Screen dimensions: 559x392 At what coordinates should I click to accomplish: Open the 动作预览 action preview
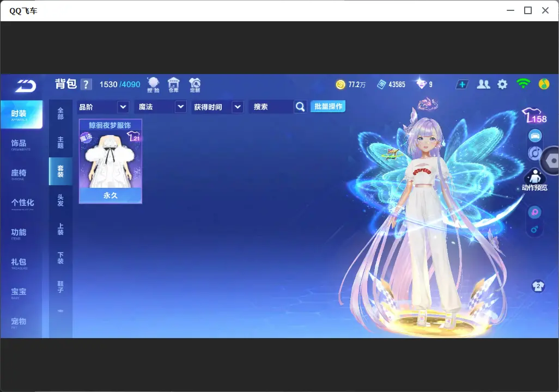pos(534,180)
